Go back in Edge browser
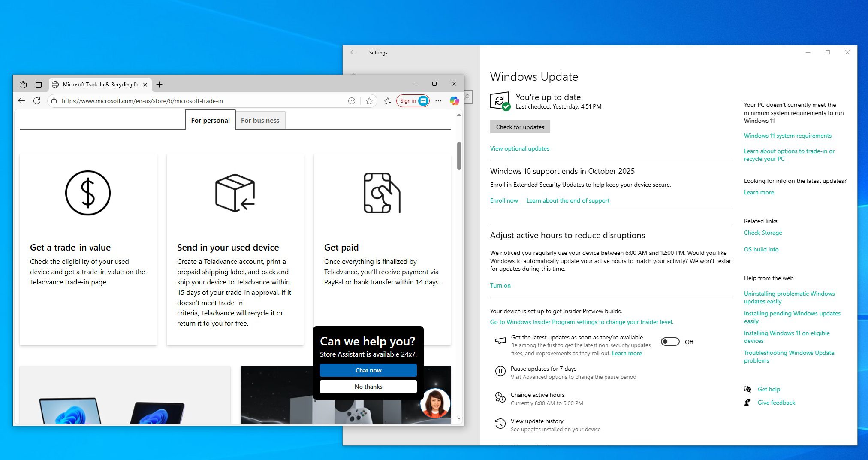This screenshot has height=460, width=868. click(21, 101)
